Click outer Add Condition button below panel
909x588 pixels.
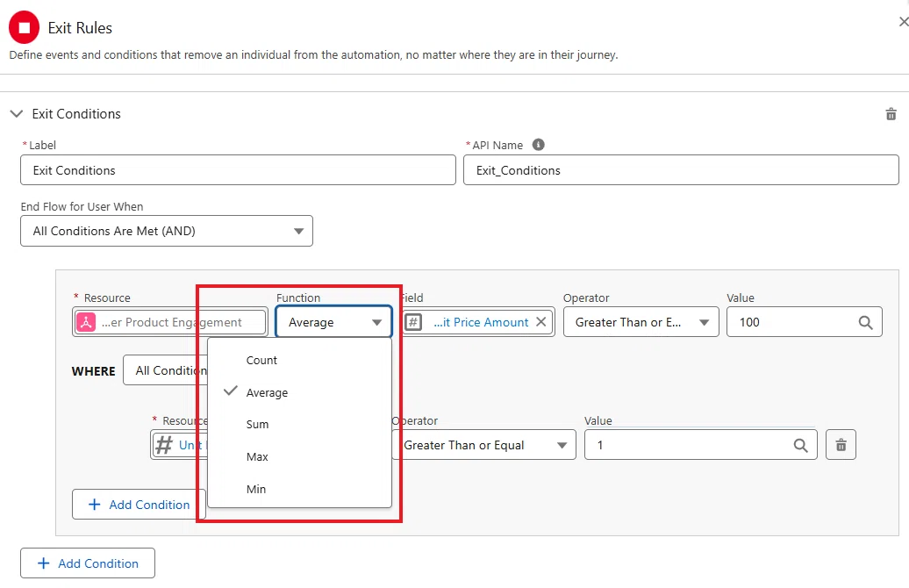click(x=88, y=563)
